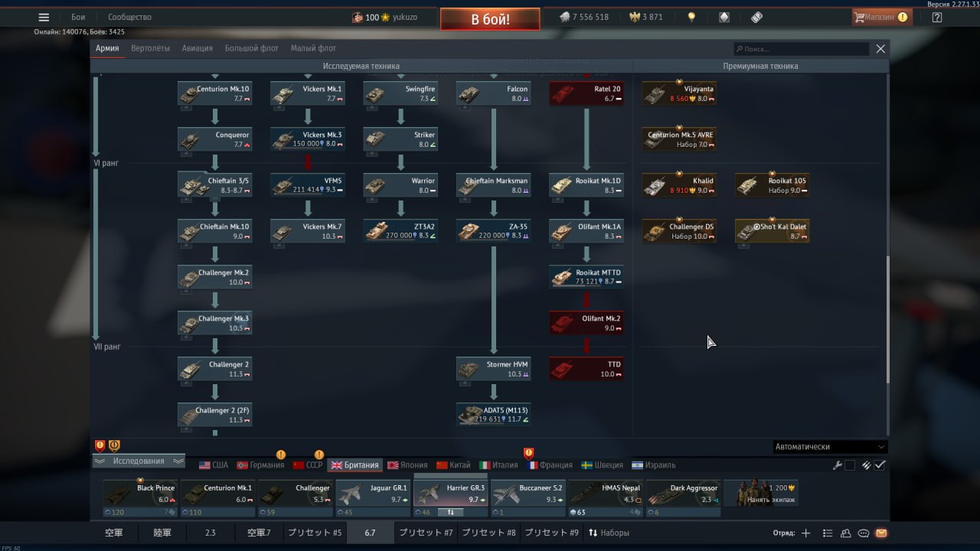Screen dimensions: 980x551
Task: Select the ADATS (M113) vehicle card
Action: click(494, 416)
